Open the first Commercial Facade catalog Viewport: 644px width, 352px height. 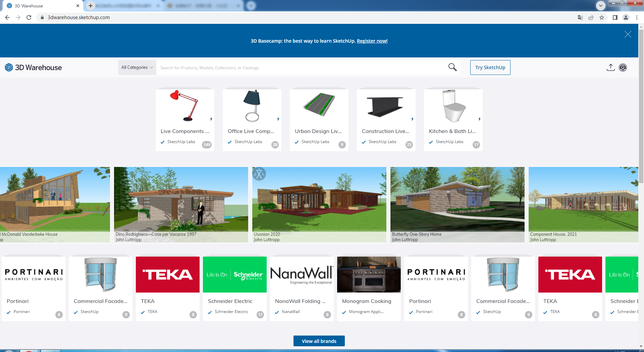(101, 289)
